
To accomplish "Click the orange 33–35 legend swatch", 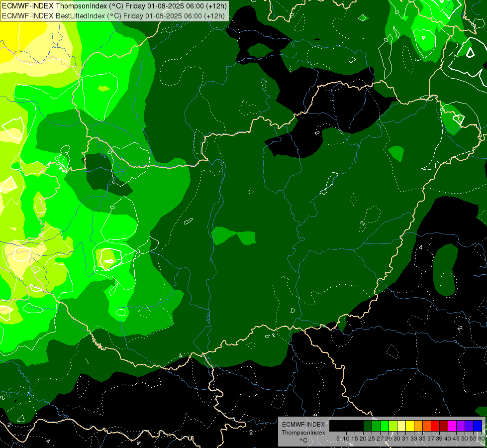I will click(418, 426).
